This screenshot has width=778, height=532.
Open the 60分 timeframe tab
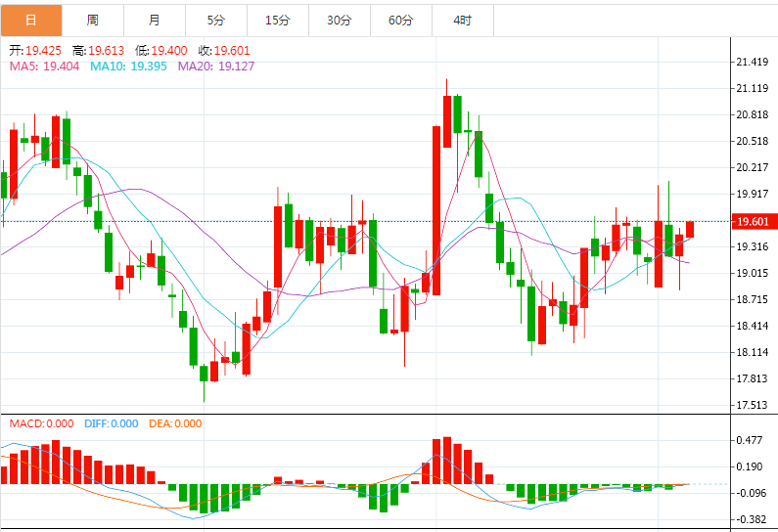pos(400,21)
